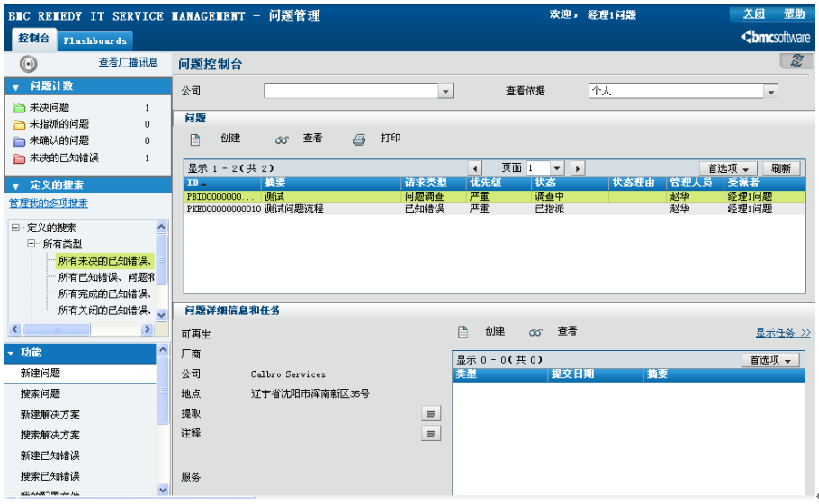Go to next page arrow in 问题 table
This screenshot has height=504, width=819.
click(577, 168)
